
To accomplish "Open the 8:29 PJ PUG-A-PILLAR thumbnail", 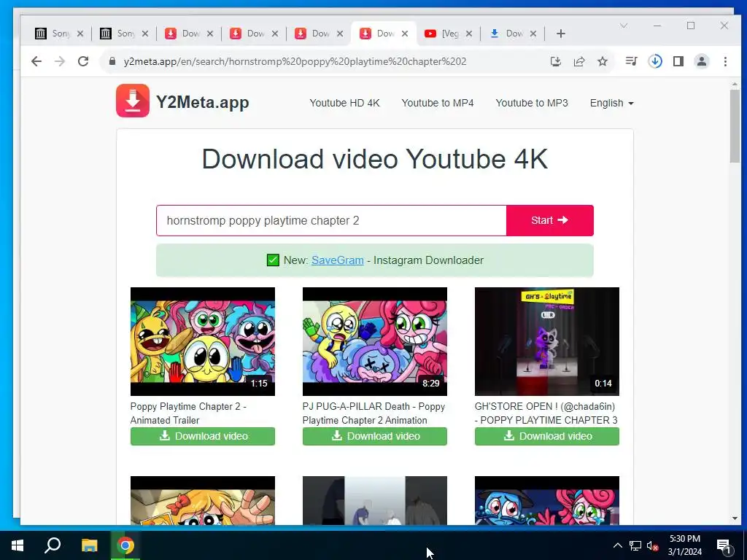I will tap(374, 341).
